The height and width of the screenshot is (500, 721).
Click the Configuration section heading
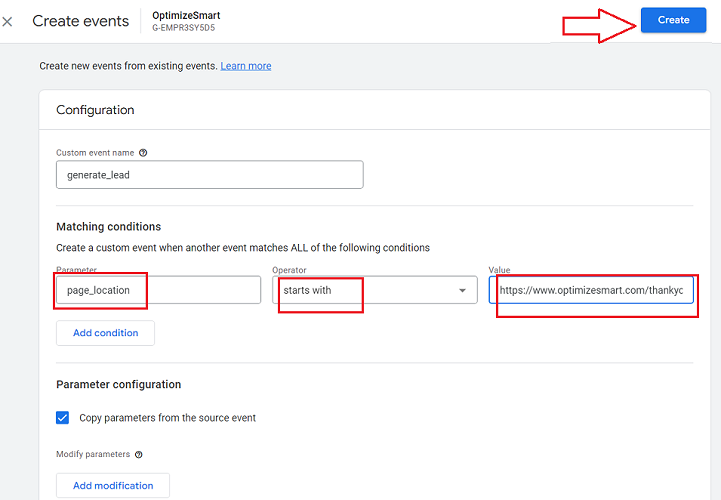point(95,110)
